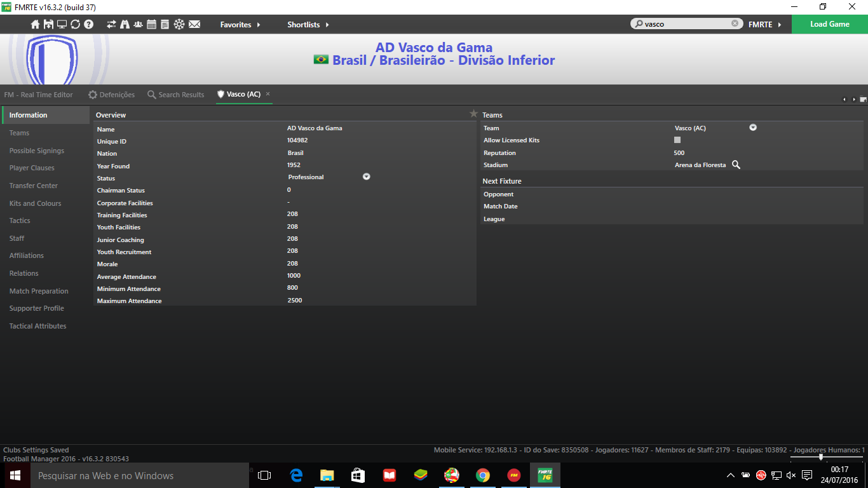Open the Shortlists menu
This screenshot has width=868, height=488.
[x=308, y=24]
